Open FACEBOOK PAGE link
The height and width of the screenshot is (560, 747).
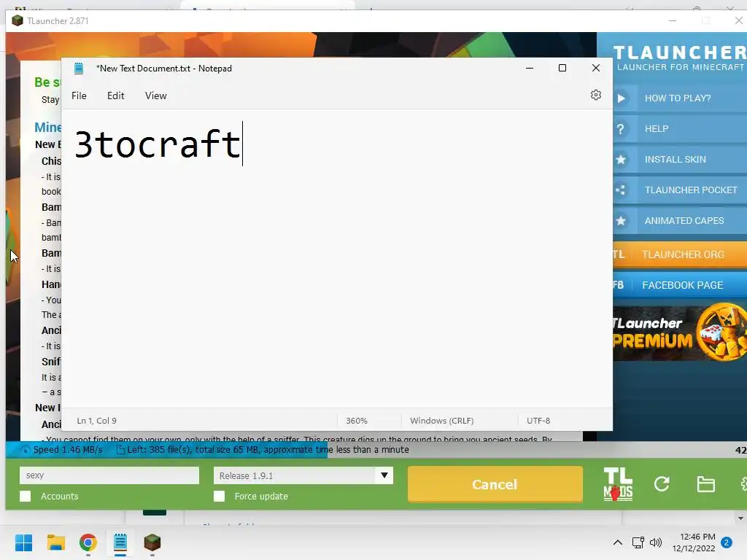pyautogui.click(x=680, y=285)
